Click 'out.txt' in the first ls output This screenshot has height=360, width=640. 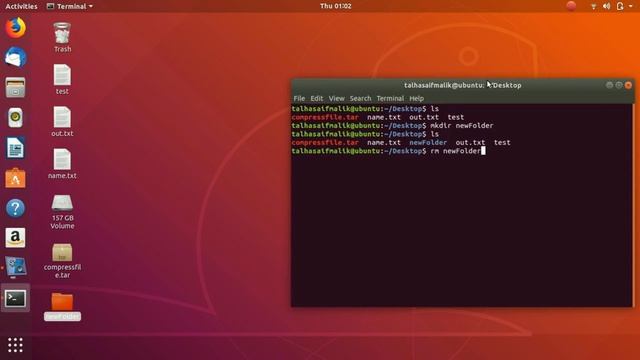tap(424, 117)
